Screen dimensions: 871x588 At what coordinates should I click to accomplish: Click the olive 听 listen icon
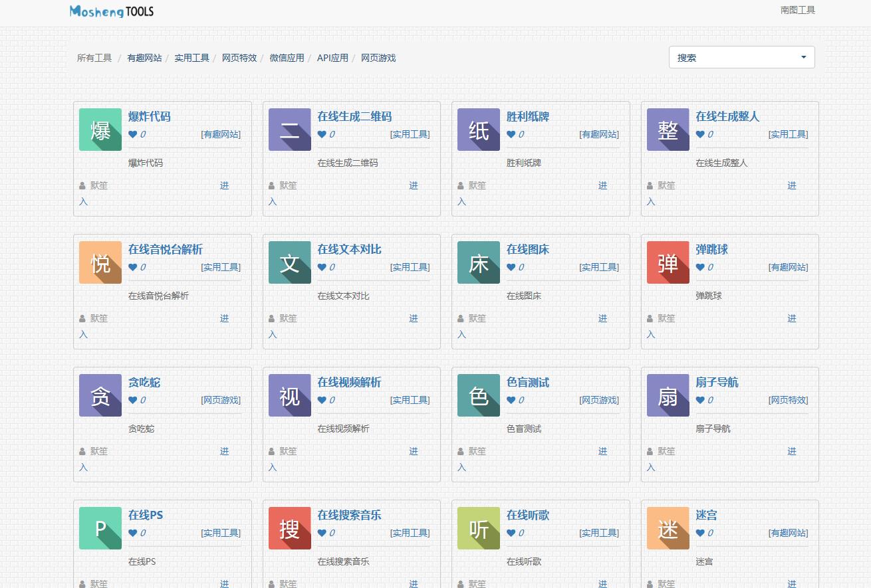tap(479, 528)
